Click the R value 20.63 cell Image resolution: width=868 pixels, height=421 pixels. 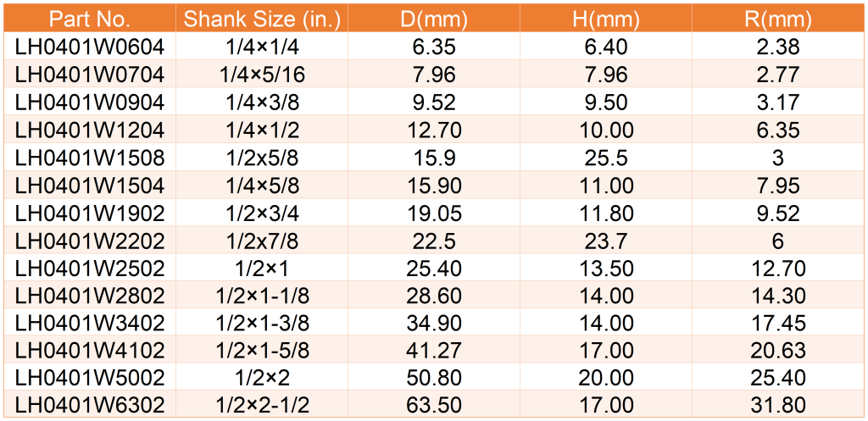778,350
